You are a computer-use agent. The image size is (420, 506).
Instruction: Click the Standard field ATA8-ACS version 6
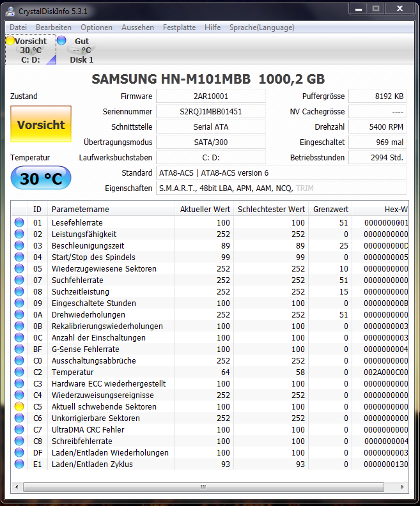tap(281, 173)
